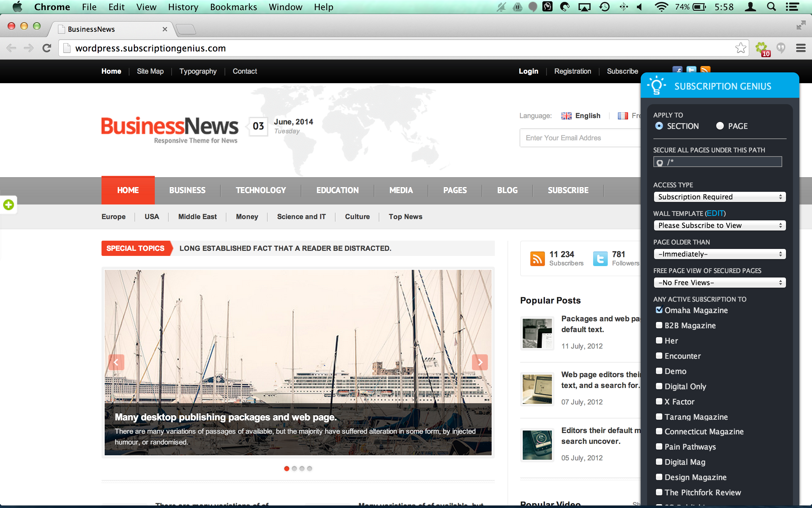This screenshot has height=508, width=812.
Task: Click the Chrome address bar URL
Action: click(150, 48)
